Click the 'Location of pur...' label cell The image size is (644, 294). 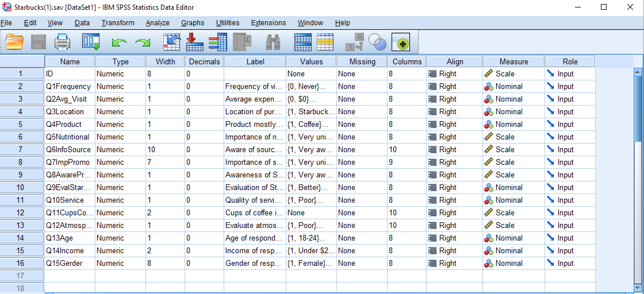[255, 112]
